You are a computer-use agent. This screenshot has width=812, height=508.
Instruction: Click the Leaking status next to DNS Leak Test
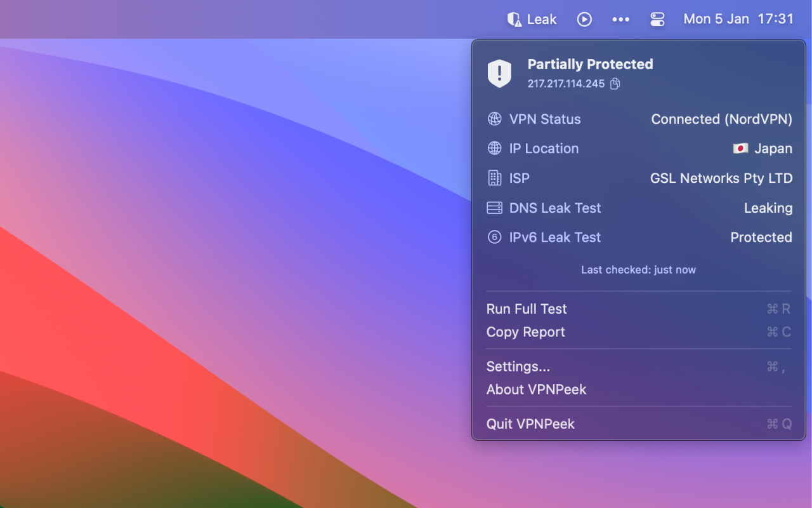point(768,208)
